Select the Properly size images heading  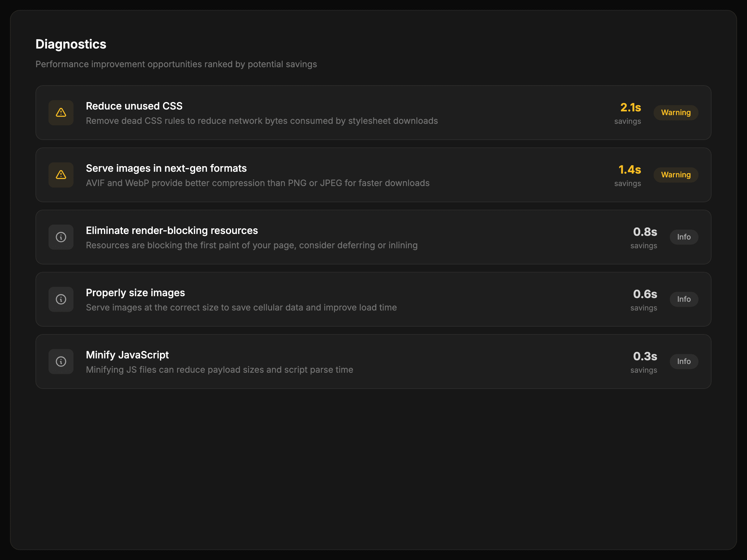click(135, 293)
